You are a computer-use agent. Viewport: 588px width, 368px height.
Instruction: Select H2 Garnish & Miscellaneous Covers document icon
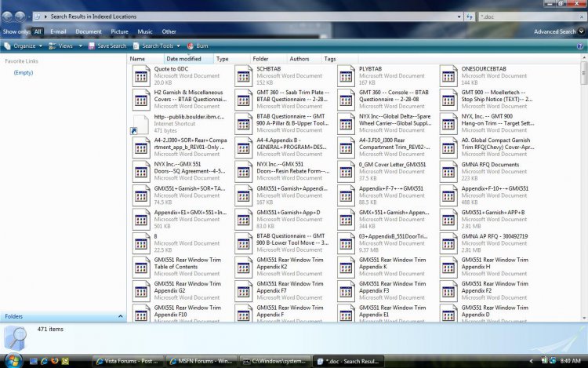point(141,100)
